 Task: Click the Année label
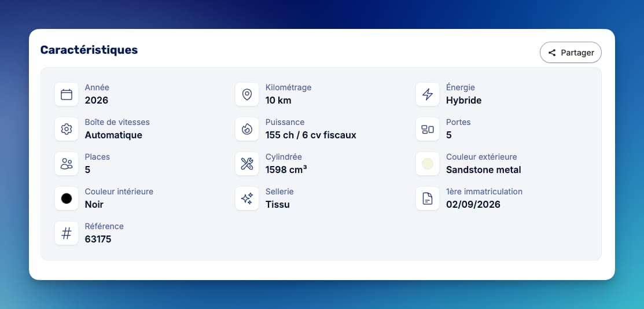(97, 87)
